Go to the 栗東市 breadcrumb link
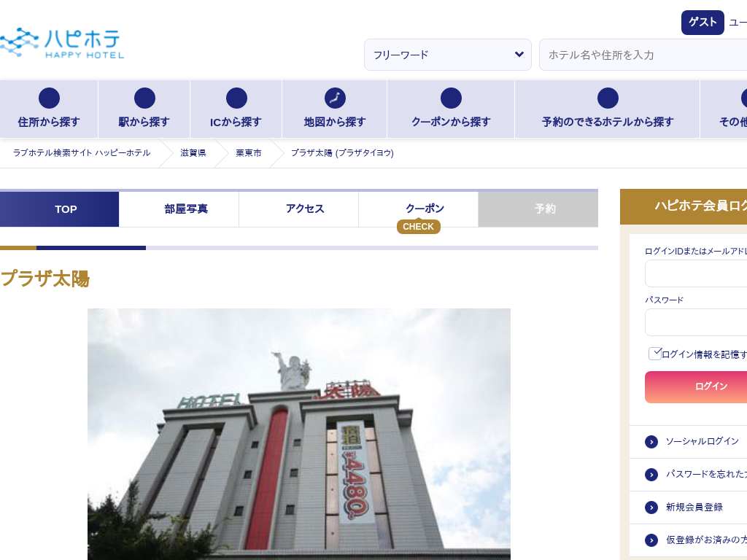Screen dimensions: 747x560 tap(248, 153)
